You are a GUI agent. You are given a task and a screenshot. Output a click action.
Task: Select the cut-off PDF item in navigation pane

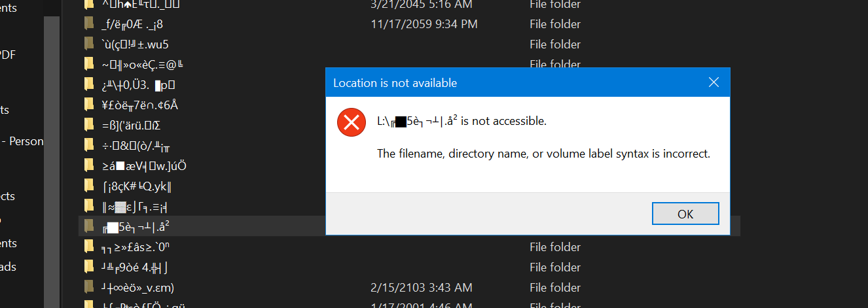point(8,55)
